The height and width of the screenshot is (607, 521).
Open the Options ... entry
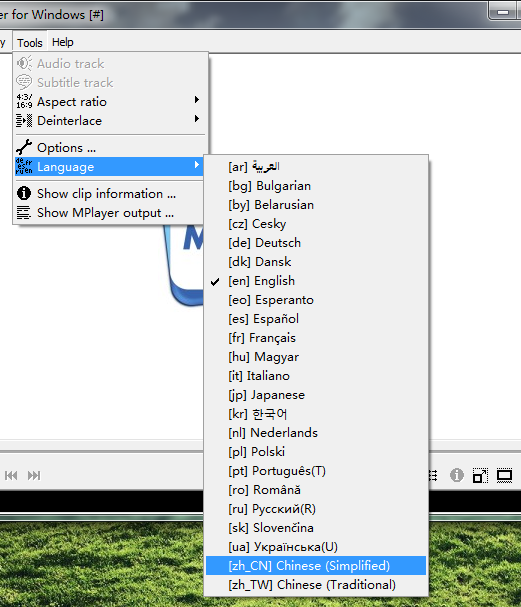pos(110,147)
